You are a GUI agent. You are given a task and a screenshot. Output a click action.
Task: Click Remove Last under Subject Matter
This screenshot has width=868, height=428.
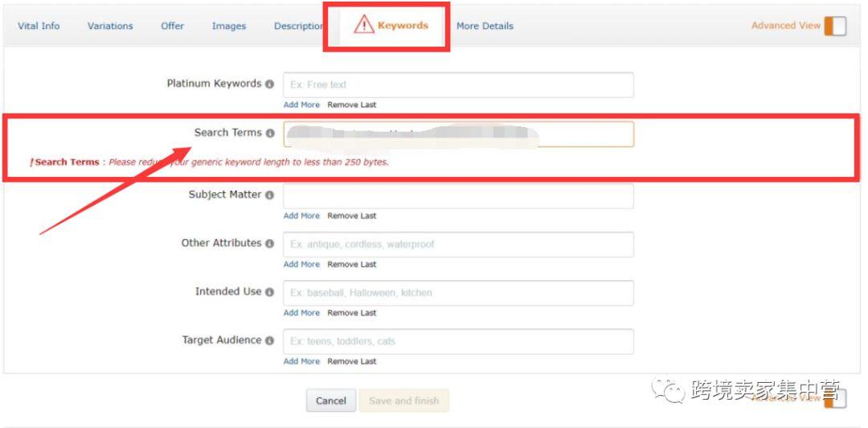[352, 216]
